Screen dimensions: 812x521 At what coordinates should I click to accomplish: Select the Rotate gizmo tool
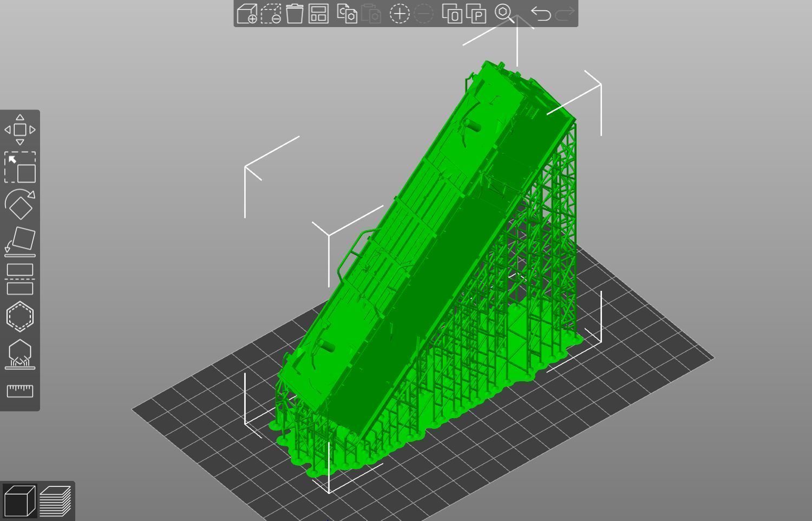20,204
